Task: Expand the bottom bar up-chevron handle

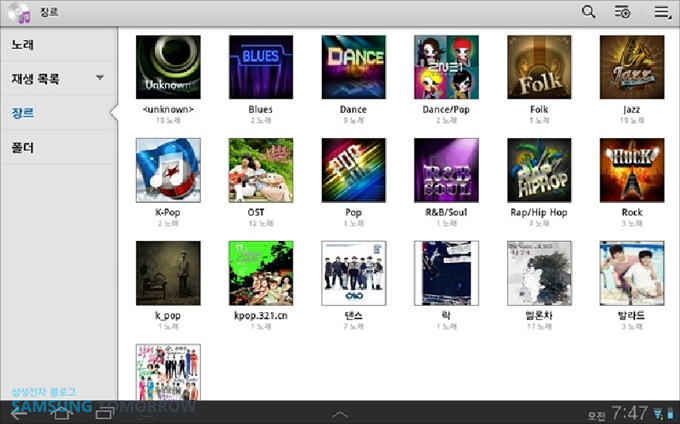Action: pos(340,413)
